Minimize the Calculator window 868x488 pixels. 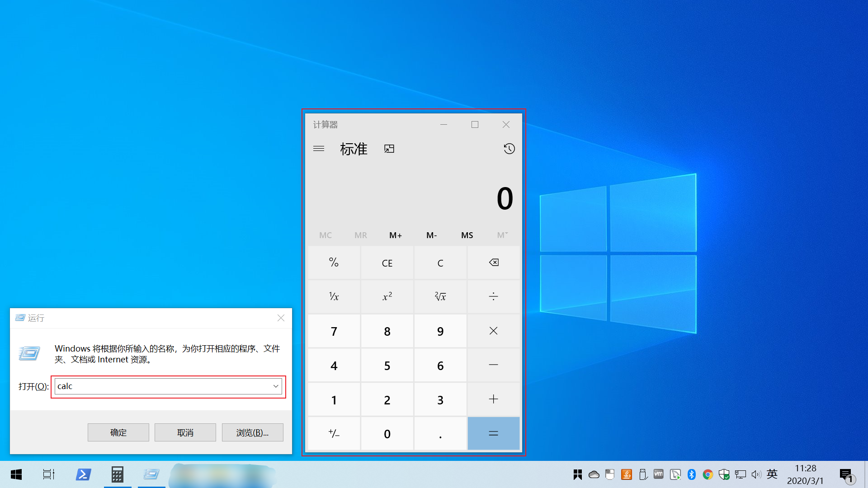click(444, 124)
